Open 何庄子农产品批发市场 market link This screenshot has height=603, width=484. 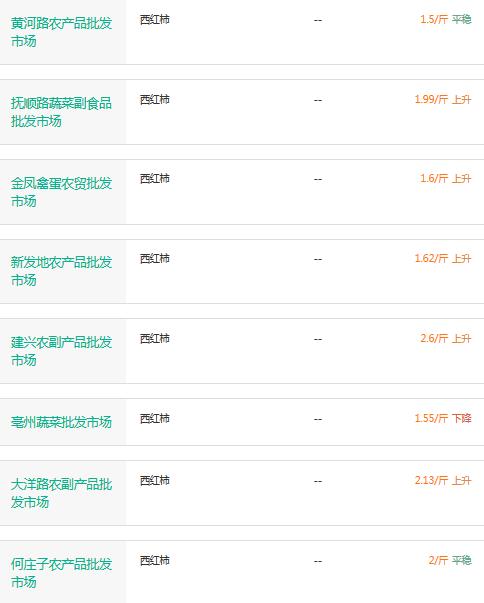61,573
